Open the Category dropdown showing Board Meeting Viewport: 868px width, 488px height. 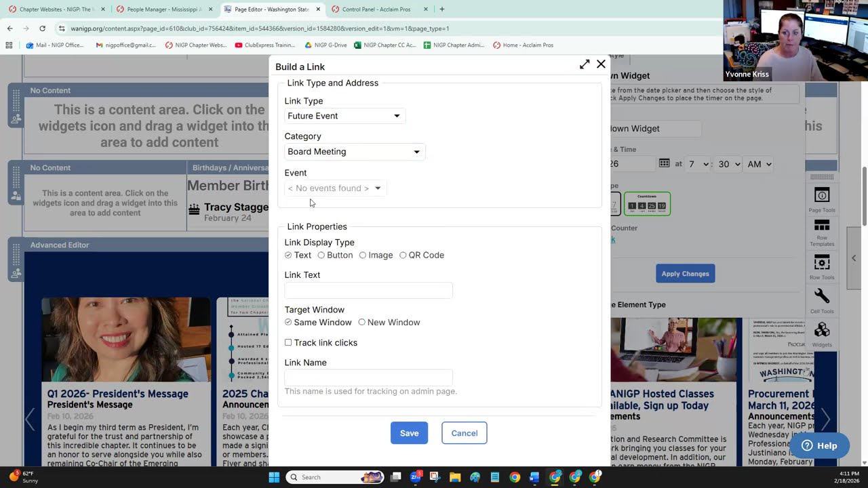(354, 152)
